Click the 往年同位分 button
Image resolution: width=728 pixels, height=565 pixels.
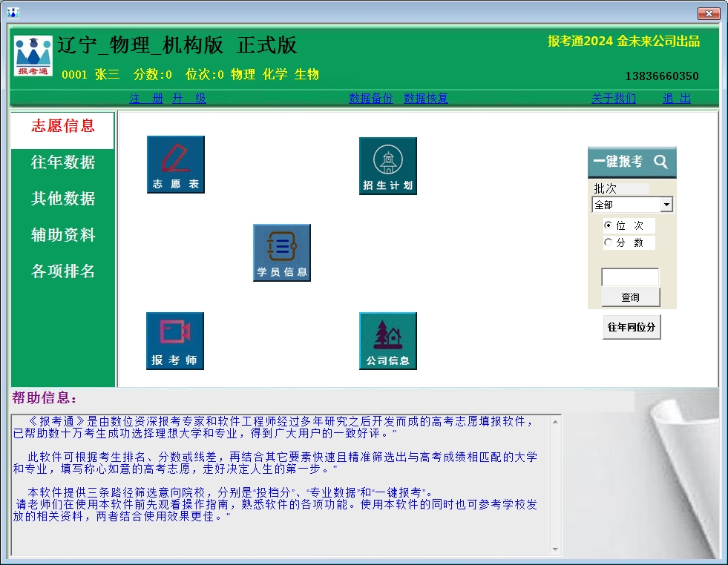(x=632, y=327)
